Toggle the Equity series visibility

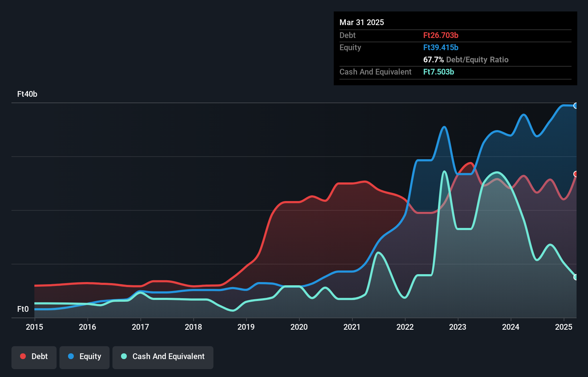(84, 357)
